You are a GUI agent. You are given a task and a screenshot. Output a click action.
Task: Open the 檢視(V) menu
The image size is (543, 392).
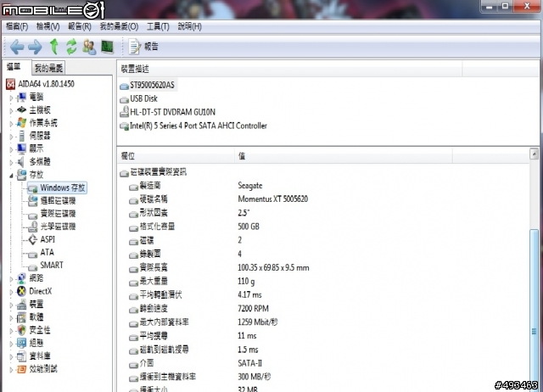tap(48, 26)
